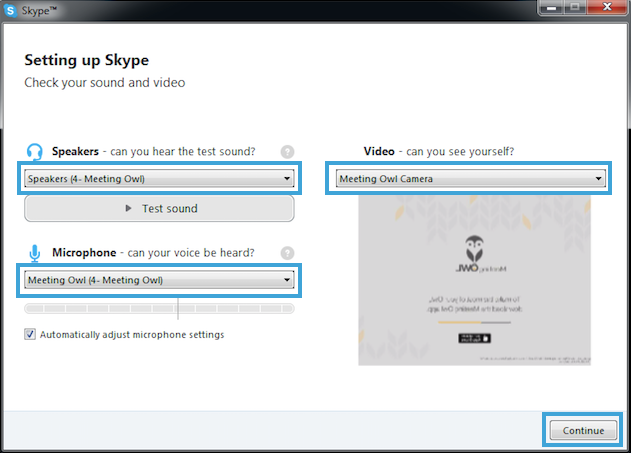Click the 'Video - can you see yourself?' label
This screenshot has width=631, height=453.
pyautogui.click(x=439, y=152)
